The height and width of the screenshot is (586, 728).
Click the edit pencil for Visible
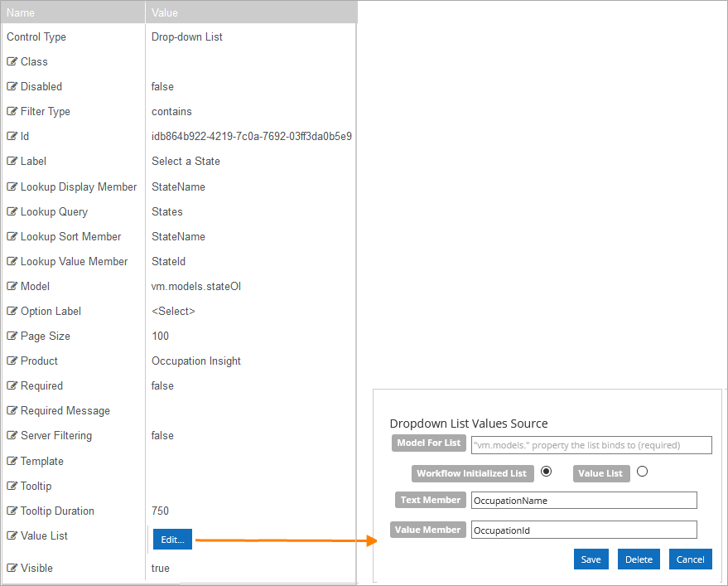12,568
